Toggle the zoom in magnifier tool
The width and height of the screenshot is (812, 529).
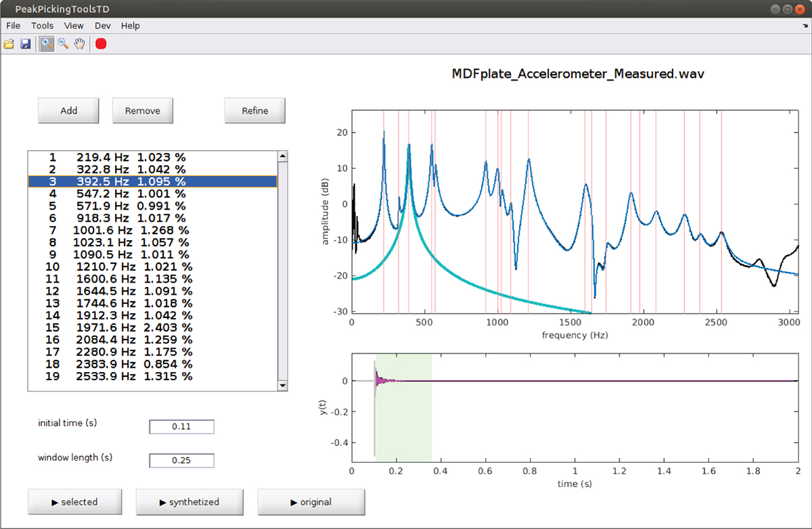(47, 44)
